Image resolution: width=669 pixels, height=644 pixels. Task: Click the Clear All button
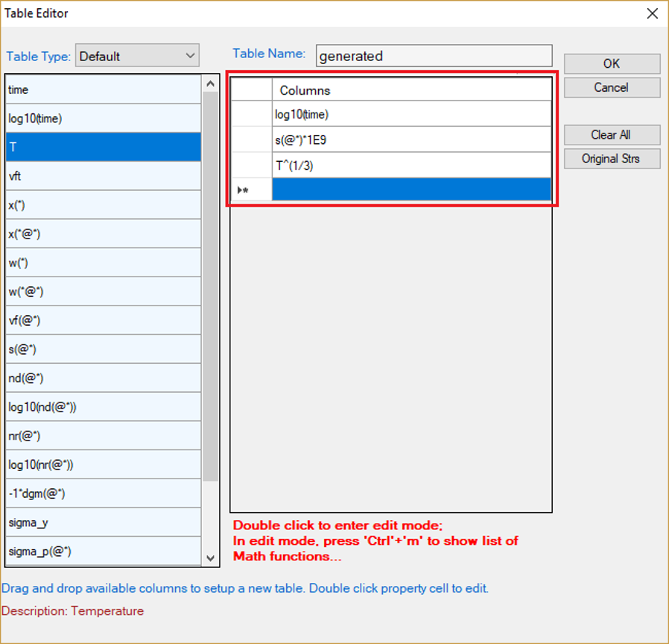pyautogui.click(x=612, y=135)
